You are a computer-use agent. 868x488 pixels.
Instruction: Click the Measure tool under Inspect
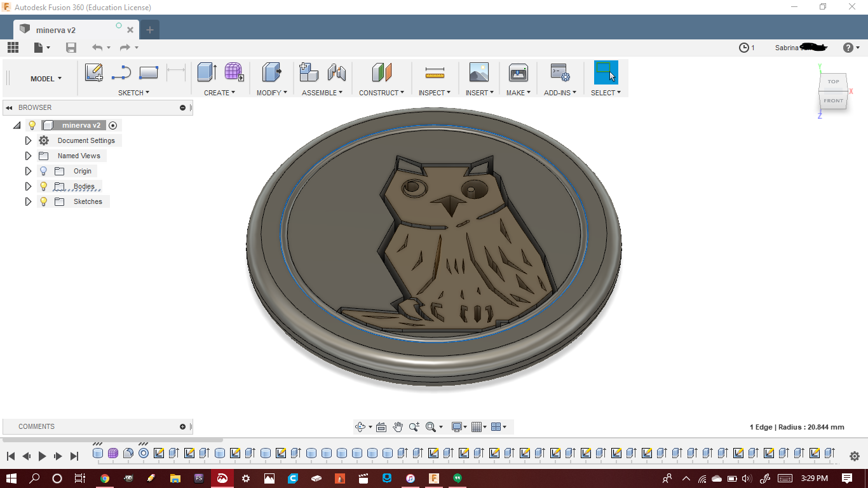tap(435, 72)
